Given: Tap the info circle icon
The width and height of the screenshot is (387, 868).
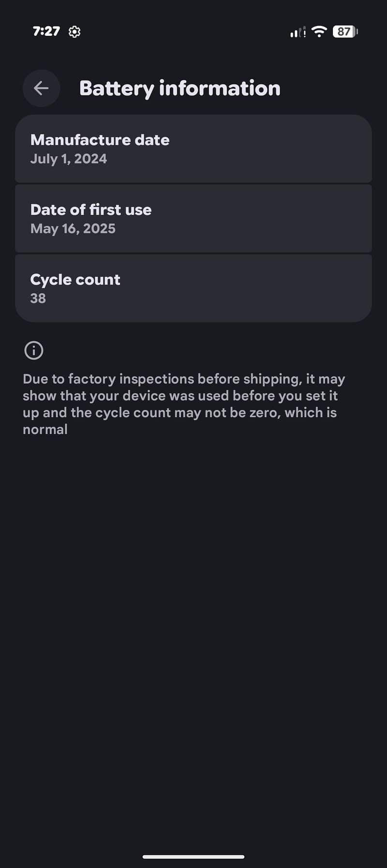Looking at the screenshot, I should tap(34, 350).
